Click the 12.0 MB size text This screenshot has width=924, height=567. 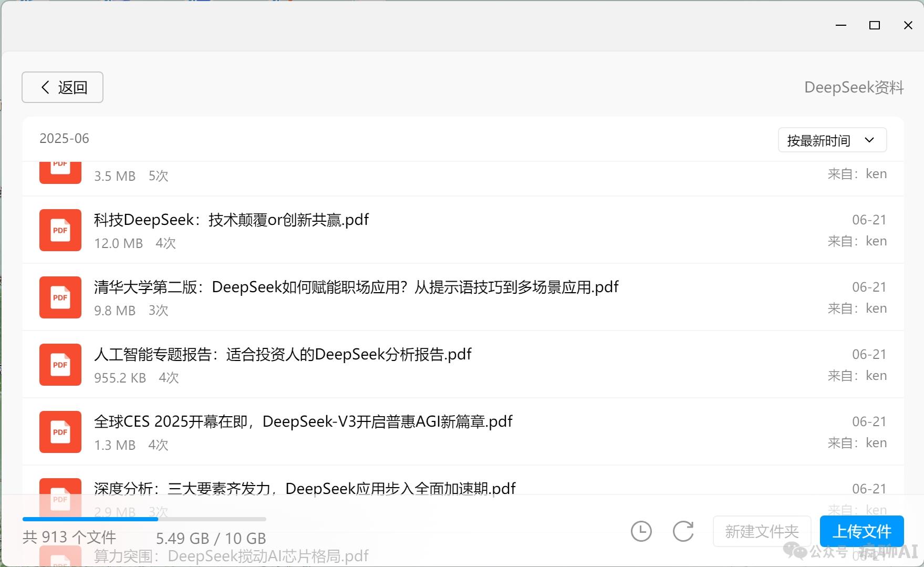coord(118,243)
